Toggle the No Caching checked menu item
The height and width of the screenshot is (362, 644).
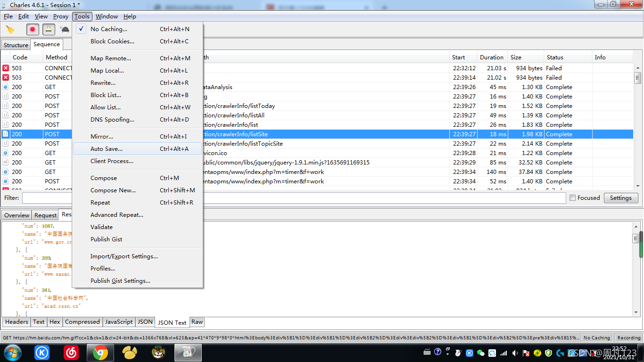pos(138,29)
